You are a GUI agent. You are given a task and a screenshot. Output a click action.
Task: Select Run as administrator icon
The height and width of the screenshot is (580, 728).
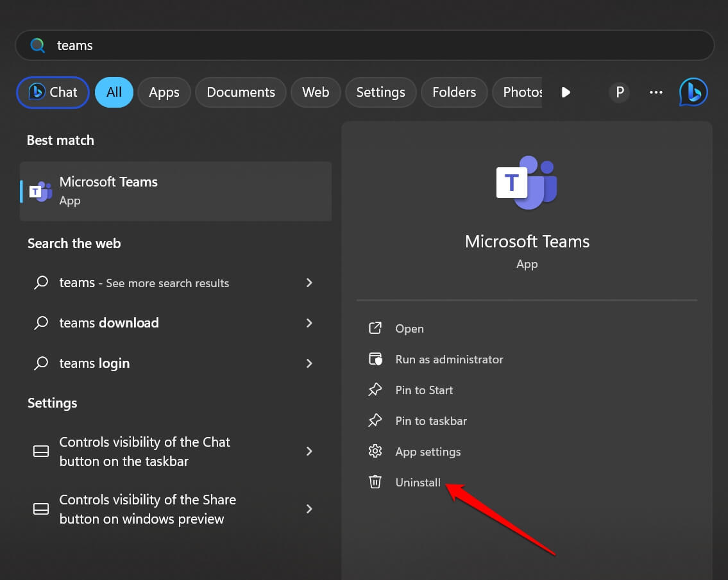click(x=375, y=359)
